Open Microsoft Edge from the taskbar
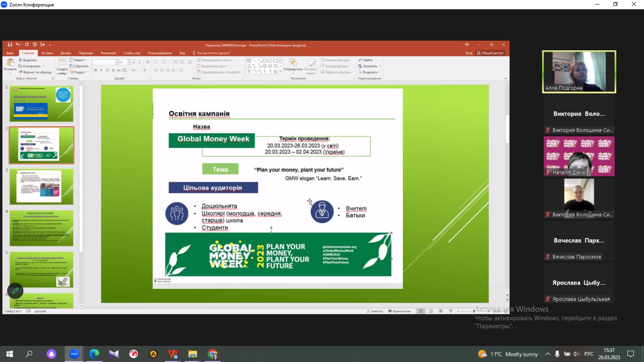This screenshot has height=362, width=644. [94, 354]
